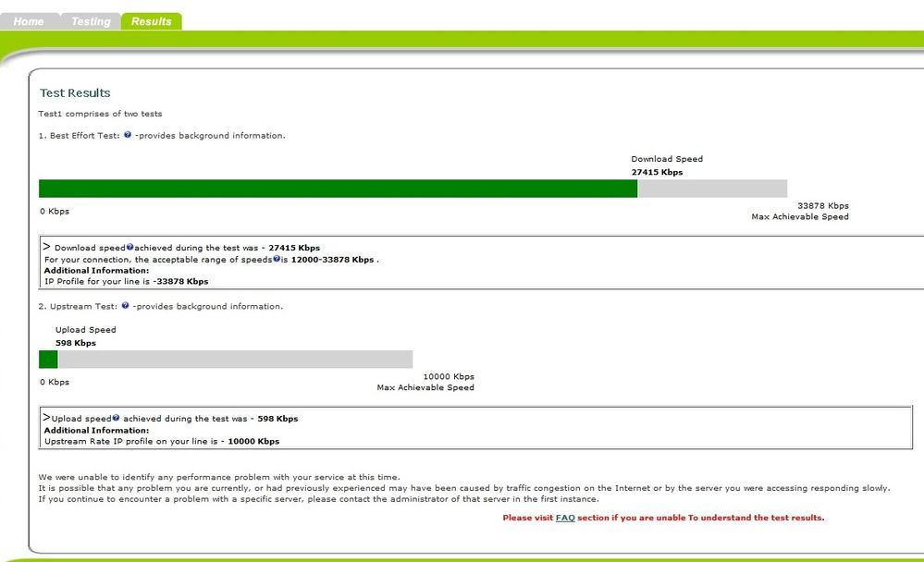924x562 pixels.
Task: Click the upload speed progress bar
Action: (x=226, y=360)
